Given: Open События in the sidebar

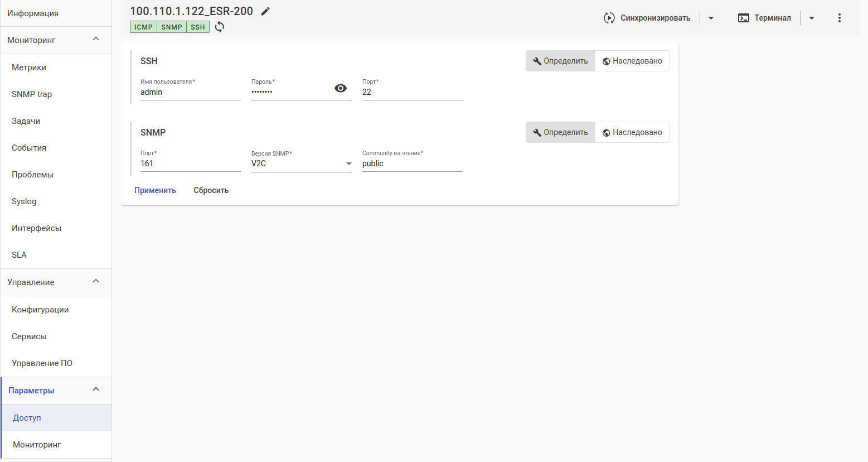Looking at the screenshot, I should point(56,148).
